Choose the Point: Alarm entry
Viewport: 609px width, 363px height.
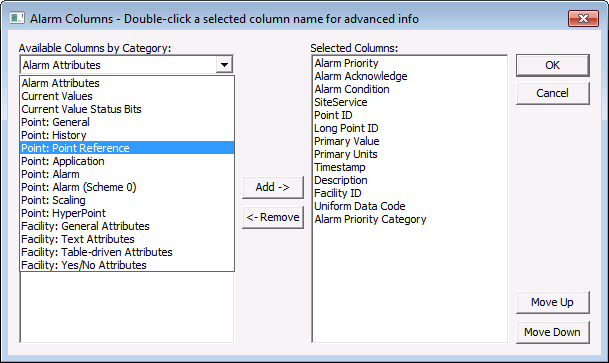(x=127, y=174)
